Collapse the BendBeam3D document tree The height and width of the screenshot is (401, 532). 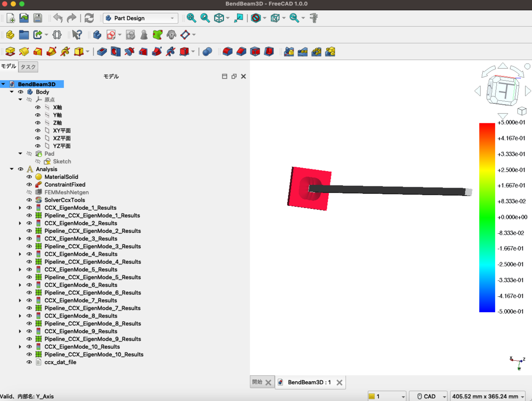[x=4, y=84]
